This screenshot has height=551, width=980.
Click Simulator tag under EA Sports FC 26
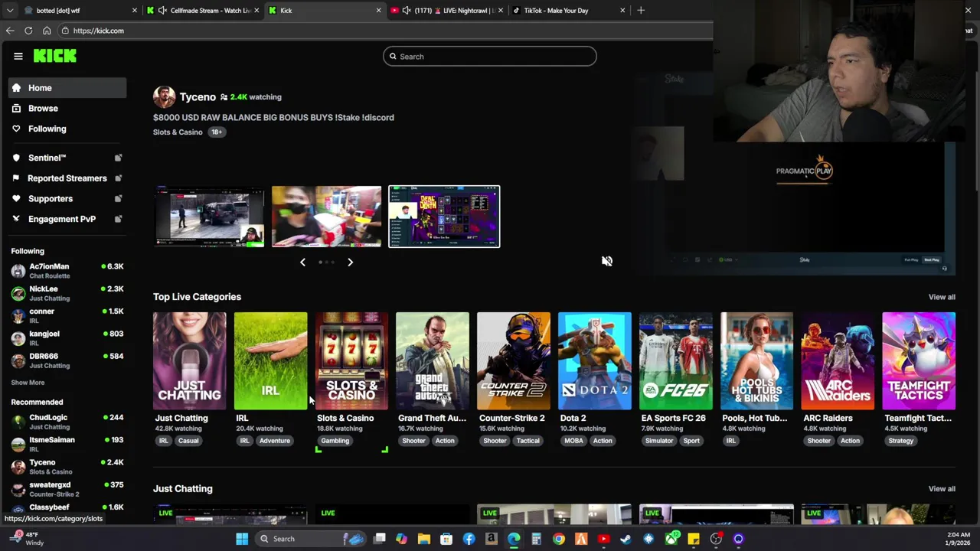(x=659, y=441)
